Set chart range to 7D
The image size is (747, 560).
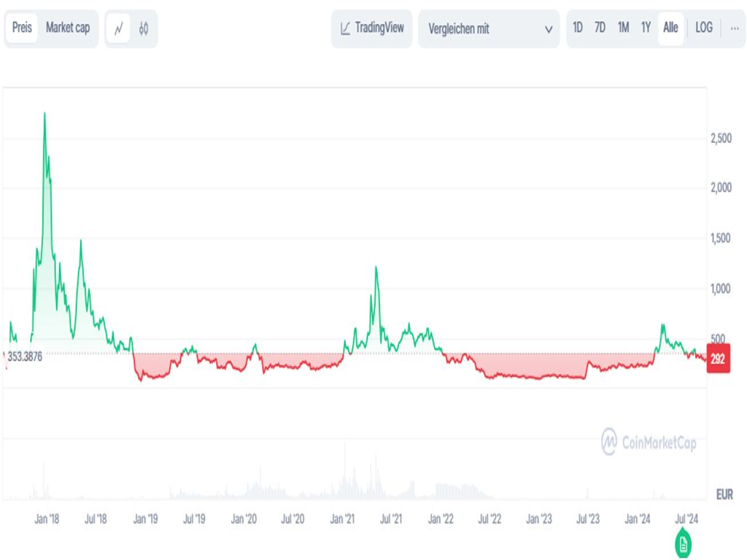click(600, 28)
